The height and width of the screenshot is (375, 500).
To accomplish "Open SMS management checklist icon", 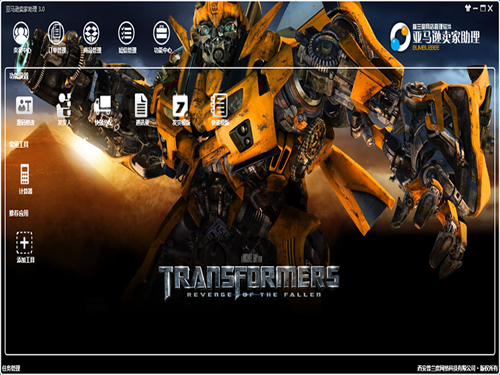I will click(127, 33).
